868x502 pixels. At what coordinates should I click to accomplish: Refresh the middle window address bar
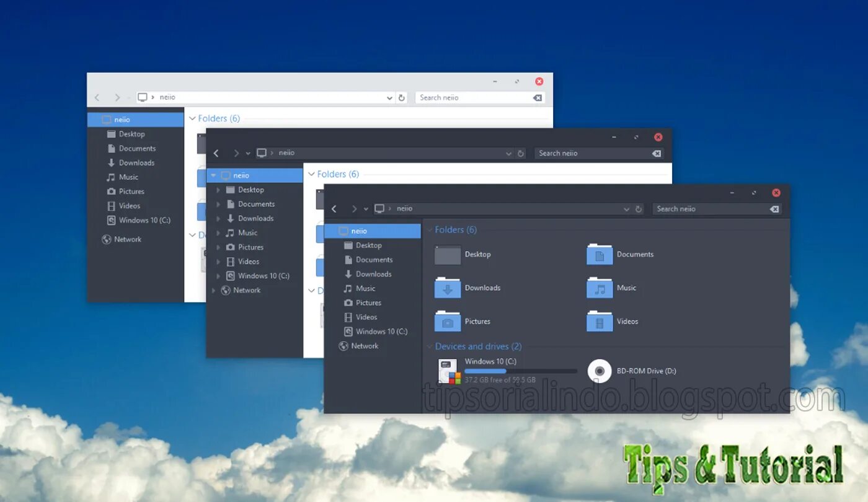[x=521, y=153]
